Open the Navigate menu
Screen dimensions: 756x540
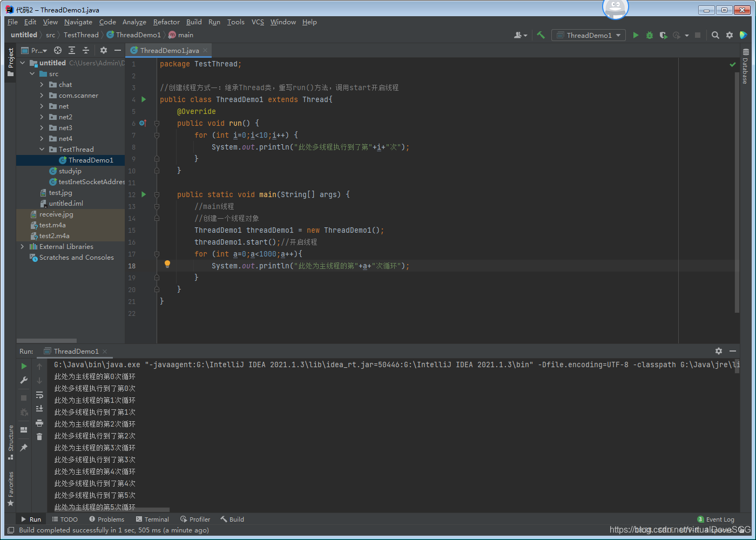[x=78, y=22]
